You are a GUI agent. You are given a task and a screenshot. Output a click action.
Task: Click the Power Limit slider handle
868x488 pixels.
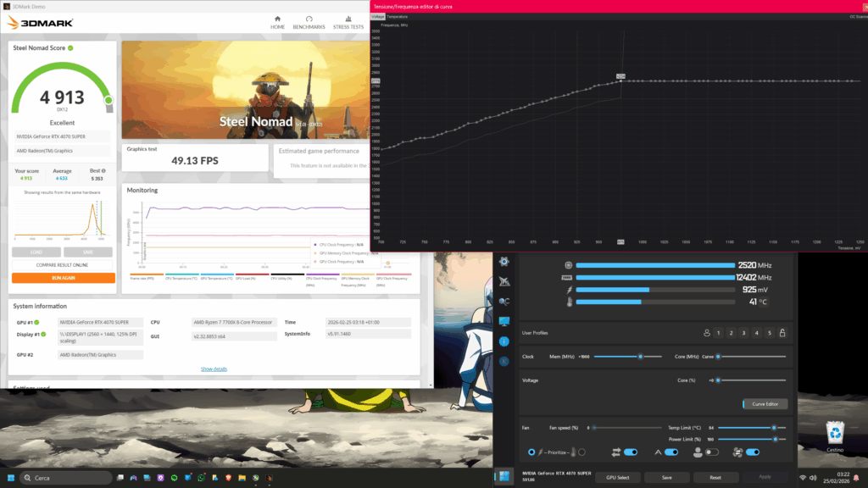click(775, 440)
